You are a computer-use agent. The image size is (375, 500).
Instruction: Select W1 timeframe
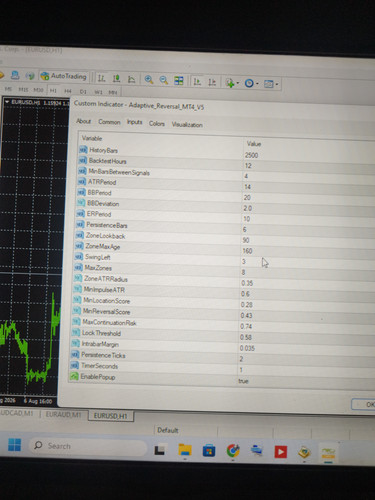pyautogui.click(x=98, y=91)
